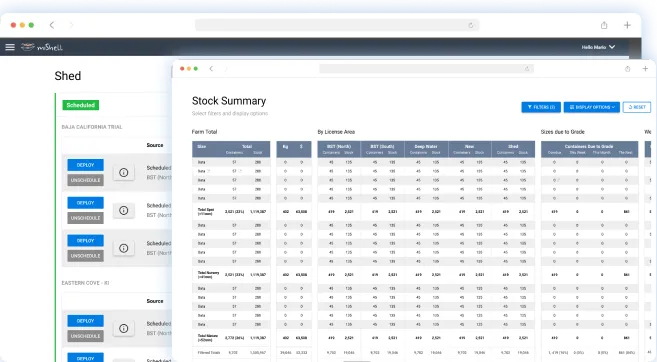The height and width of the screenshot is (362, 657).
Task: Select the Filtered Totals row label
Action: [209, 353]
